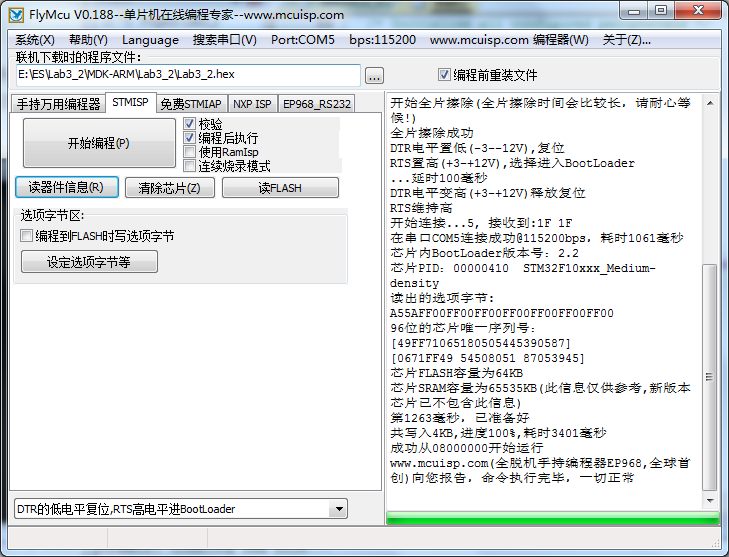Switch to the EP968_RS232 tab
The width and height of the screenshot is (729, 557).
pyautogui.click(x=317, y=104)
